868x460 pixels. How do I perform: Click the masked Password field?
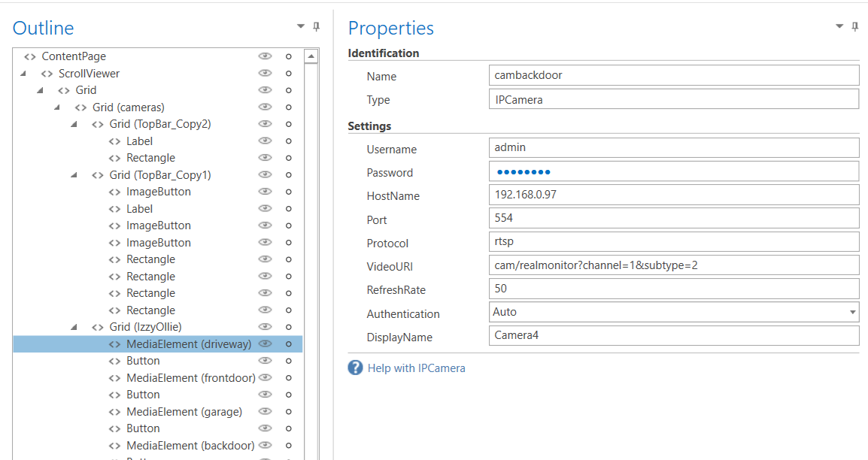[x=674, y=171]
